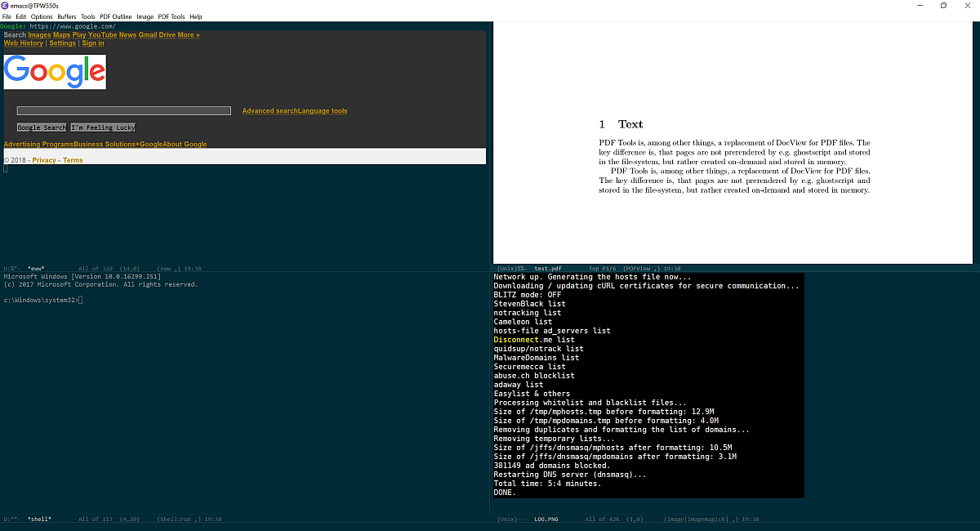The height and width of the screenshot is (531, 980).
Task: Open the Settings link on Google page
Action: [x=62, y=43]
